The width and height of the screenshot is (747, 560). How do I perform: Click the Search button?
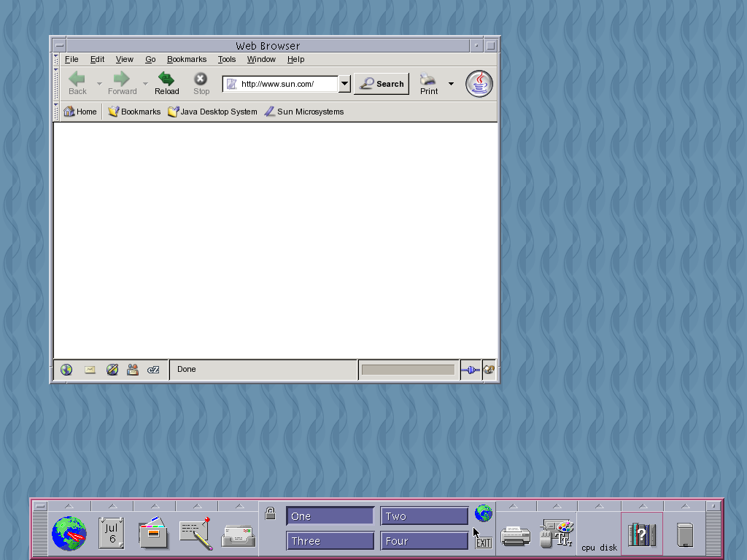tap(382, 84)
